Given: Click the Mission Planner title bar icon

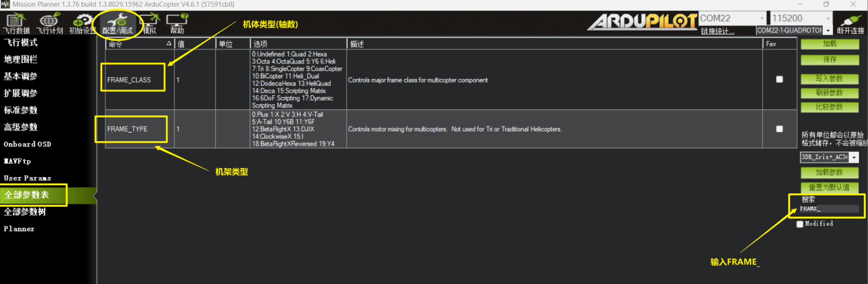Looking at the screenshot, I should (5, 4).
